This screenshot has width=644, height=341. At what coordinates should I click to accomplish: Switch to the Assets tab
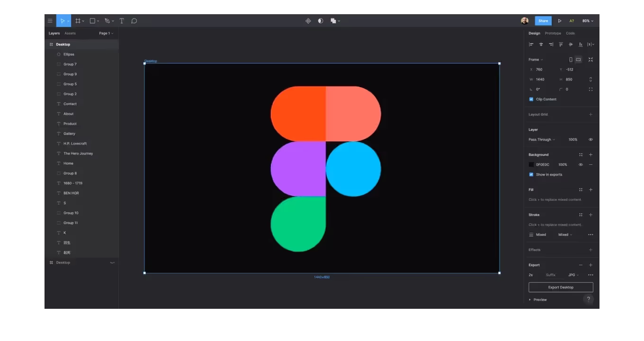[x=70, y=34]
